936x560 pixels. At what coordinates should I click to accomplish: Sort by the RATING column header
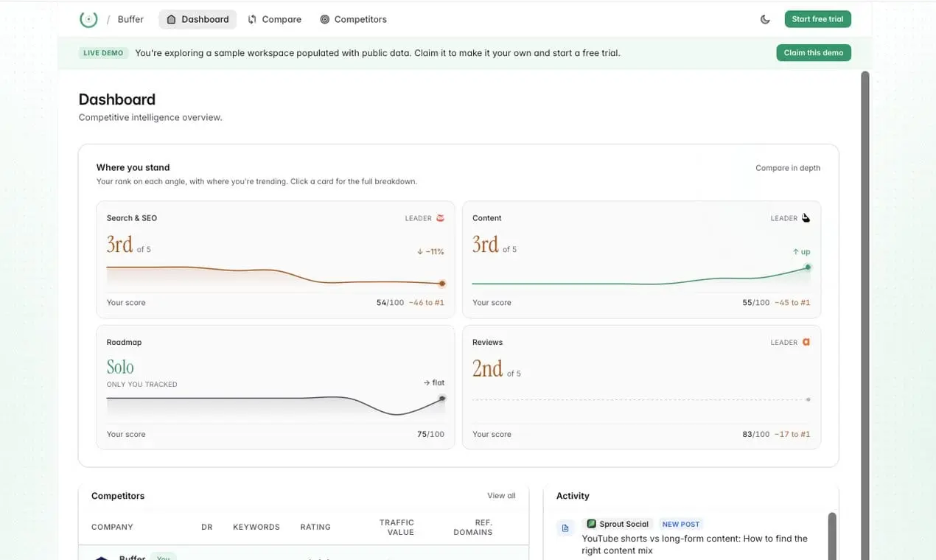tap(315, 527)
